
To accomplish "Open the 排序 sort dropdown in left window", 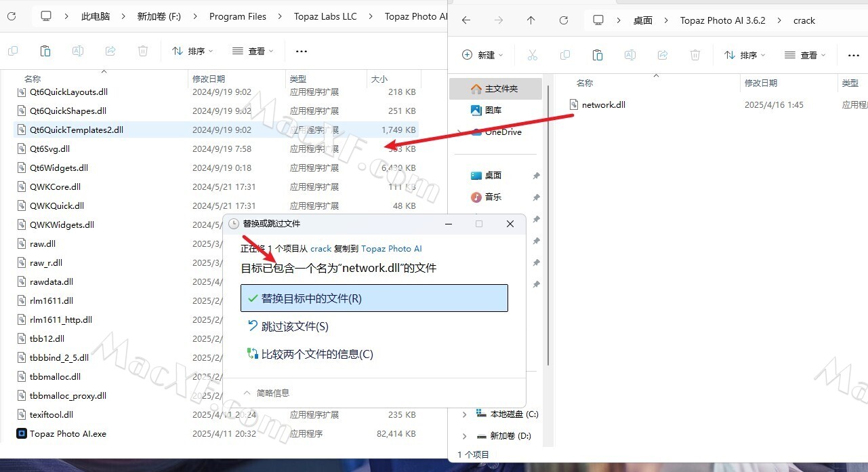I will (192, 51).
